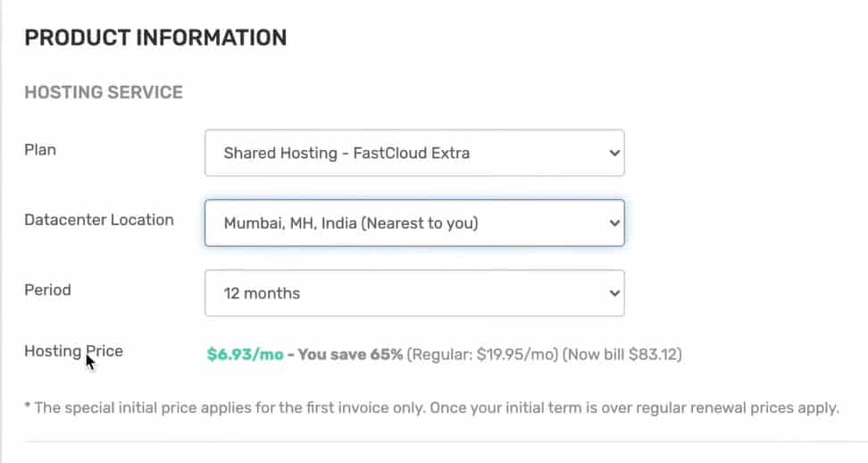Click the regular renewal prices apply sentence
The width and height of the screenshot is (868, 463).
click(634, 408)
